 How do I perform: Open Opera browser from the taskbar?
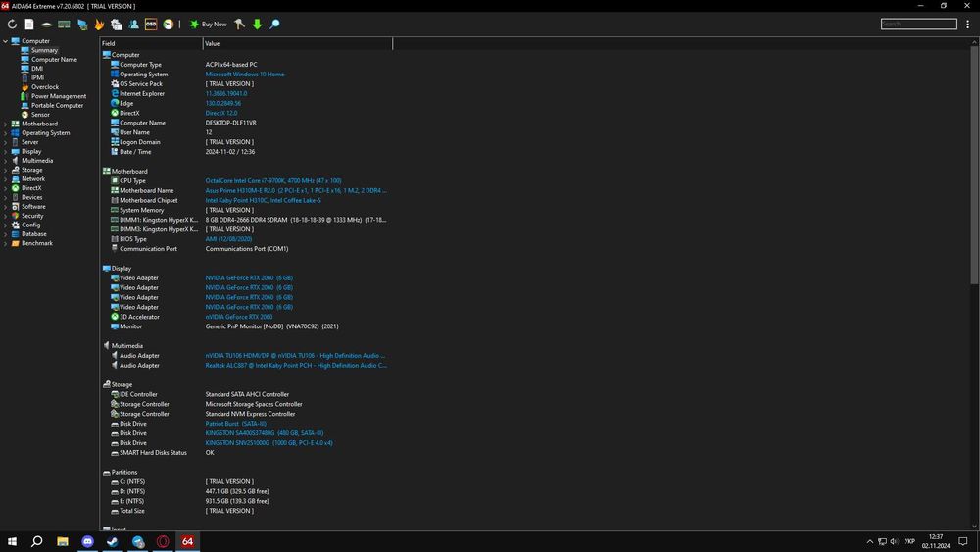click(x=163, y=541)
